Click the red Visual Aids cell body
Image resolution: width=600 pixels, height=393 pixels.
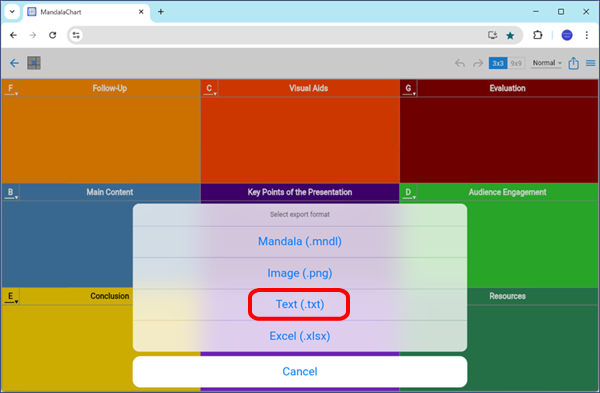pos(300,140)
